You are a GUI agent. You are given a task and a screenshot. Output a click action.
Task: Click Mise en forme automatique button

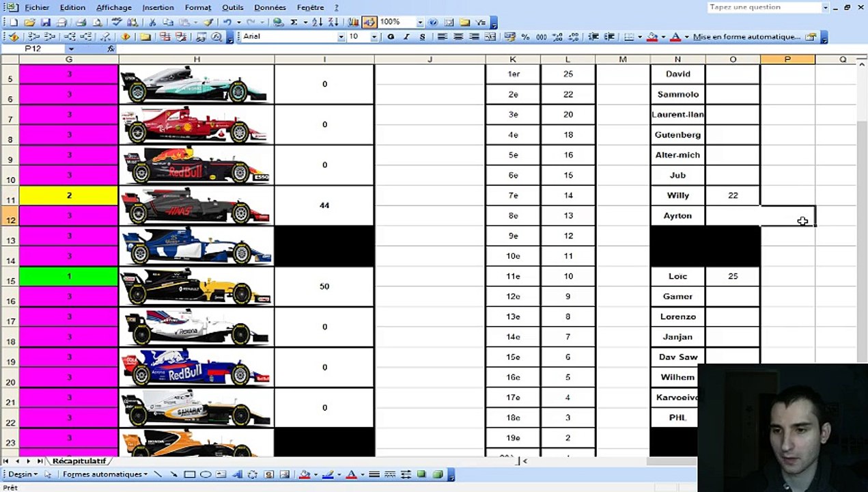(x=746, y=36)
